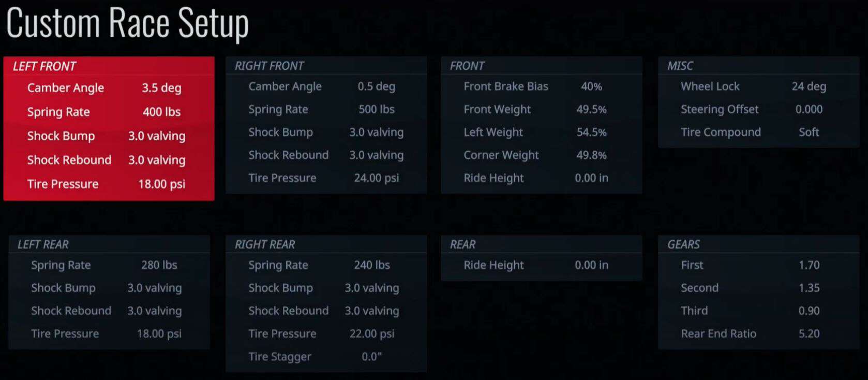Open the GEARS panel header

tap(758, 244)
